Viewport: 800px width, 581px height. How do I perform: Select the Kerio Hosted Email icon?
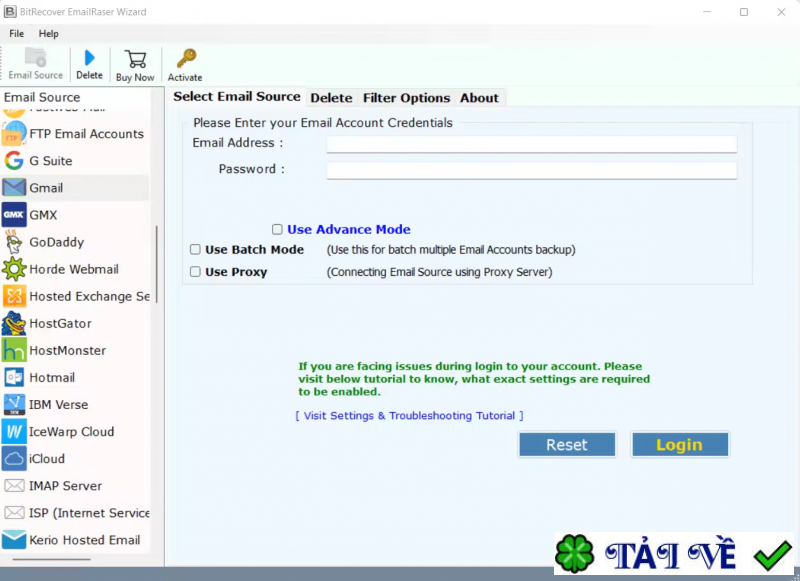(14, 540)
